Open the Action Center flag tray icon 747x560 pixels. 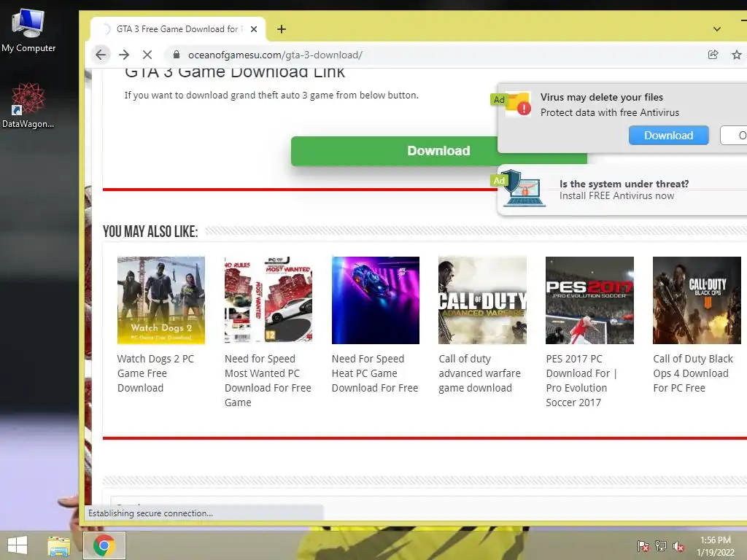(x=643, y=546)
